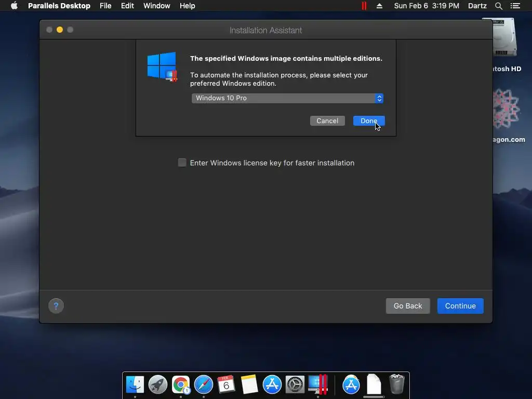Enable the Windows license key checkbox
This screenshot has height=399, width=532.
182,163
